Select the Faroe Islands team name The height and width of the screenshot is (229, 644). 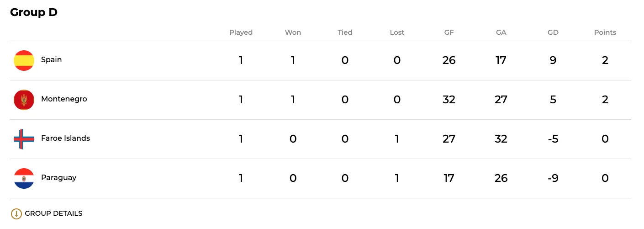click(65, 138)
